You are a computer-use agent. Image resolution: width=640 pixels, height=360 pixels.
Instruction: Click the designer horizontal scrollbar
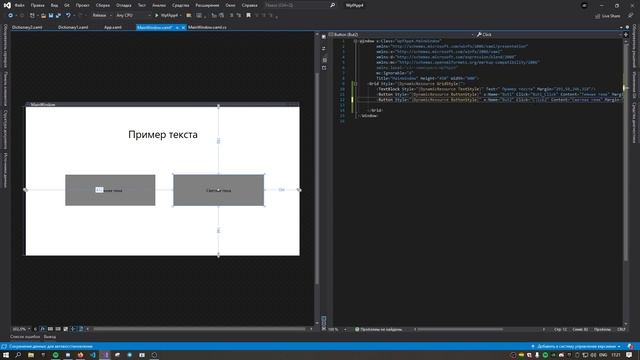pyautogui.click(x=200, y=329)
